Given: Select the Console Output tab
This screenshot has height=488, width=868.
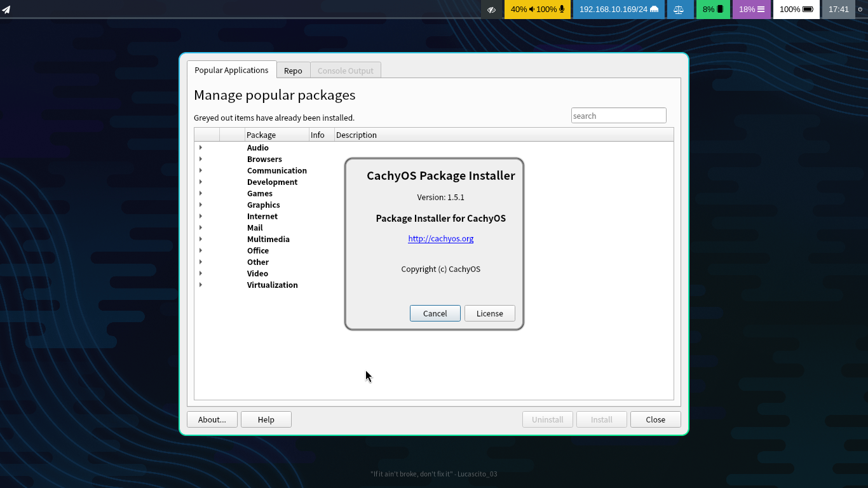Looking at the screenshot, I should (346, 71).
